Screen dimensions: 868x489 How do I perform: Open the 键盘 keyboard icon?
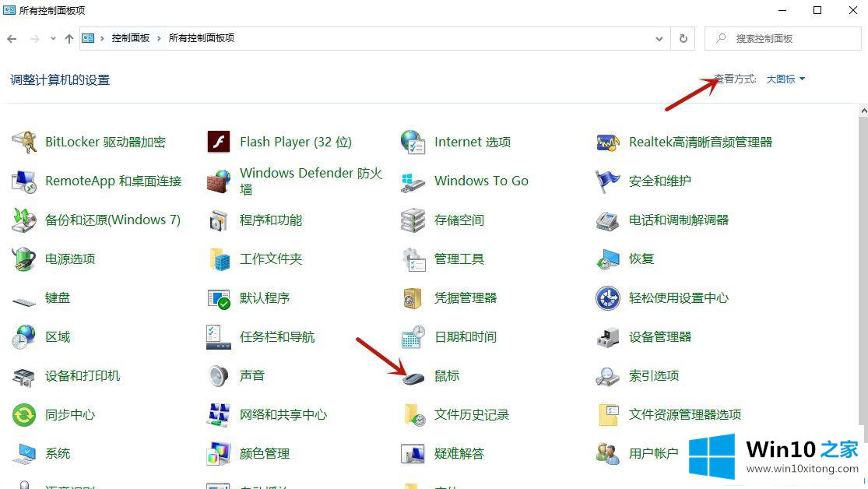[24, 301]
